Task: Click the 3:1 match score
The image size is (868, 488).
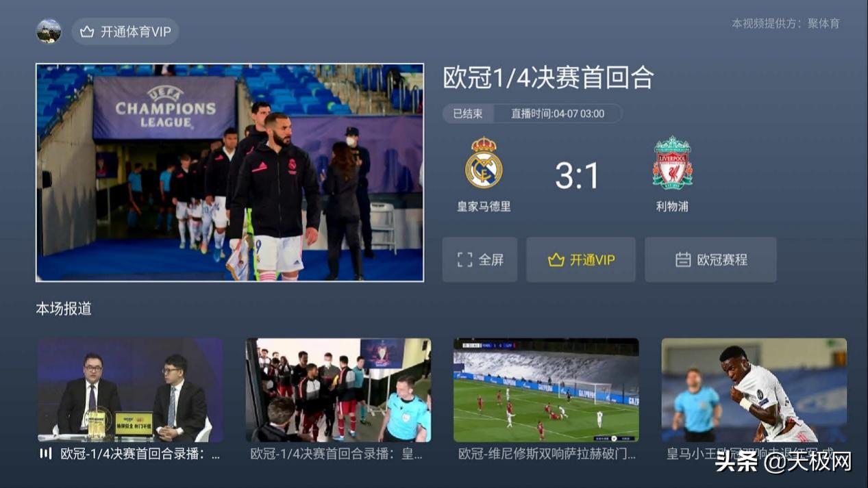Action: tap(577, 176)
